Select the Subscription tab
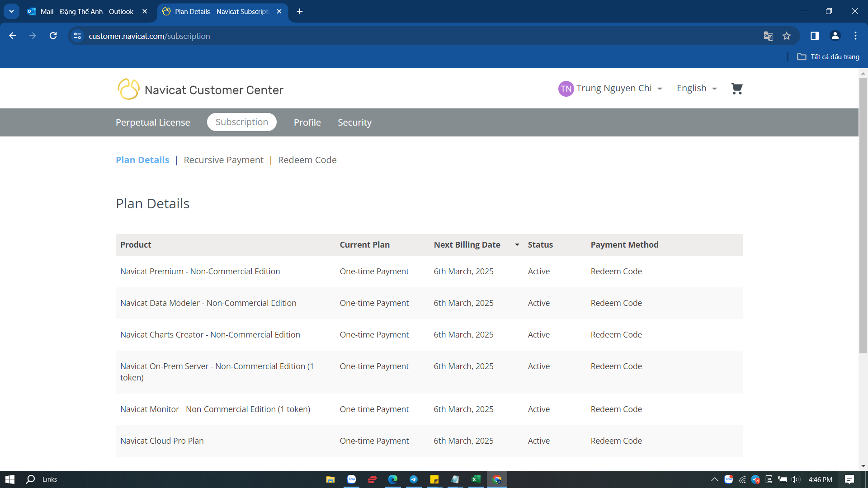The width and height of the screenshot is (868, 488). (x=242, y=122)
